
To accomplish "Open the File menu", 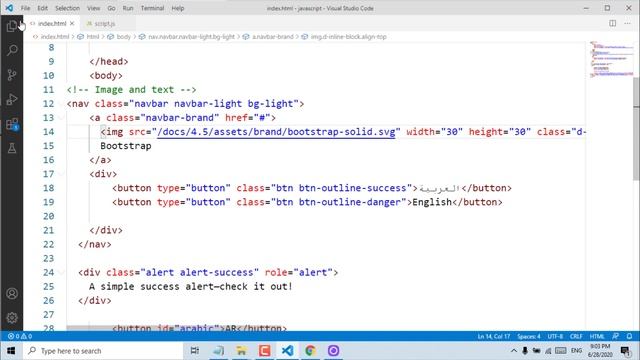I will pos(25,8).
